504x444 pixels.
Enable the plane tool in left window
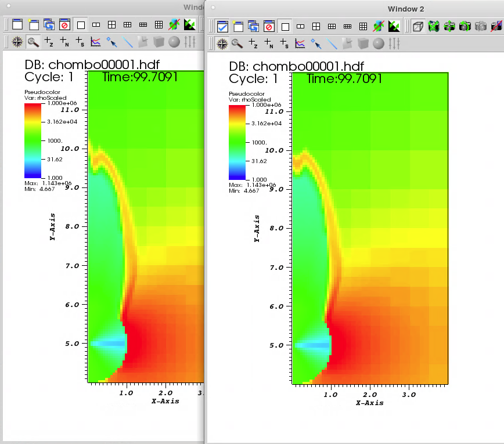143,42
